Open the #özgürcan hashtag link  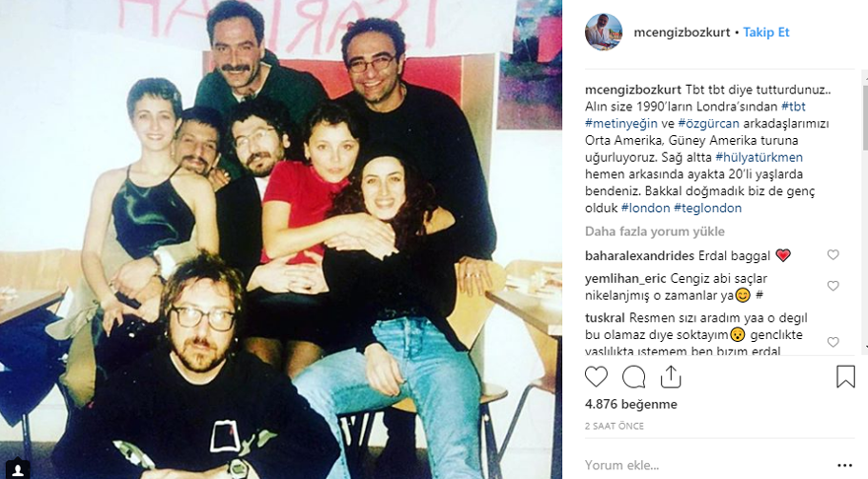point(708,123)
